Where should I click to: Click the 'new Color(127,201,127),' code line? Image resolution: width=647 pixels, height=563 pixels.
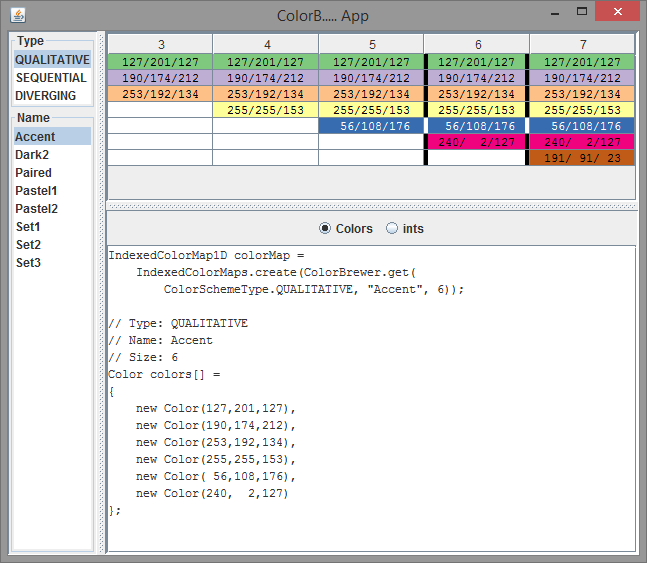coord(216,409)
